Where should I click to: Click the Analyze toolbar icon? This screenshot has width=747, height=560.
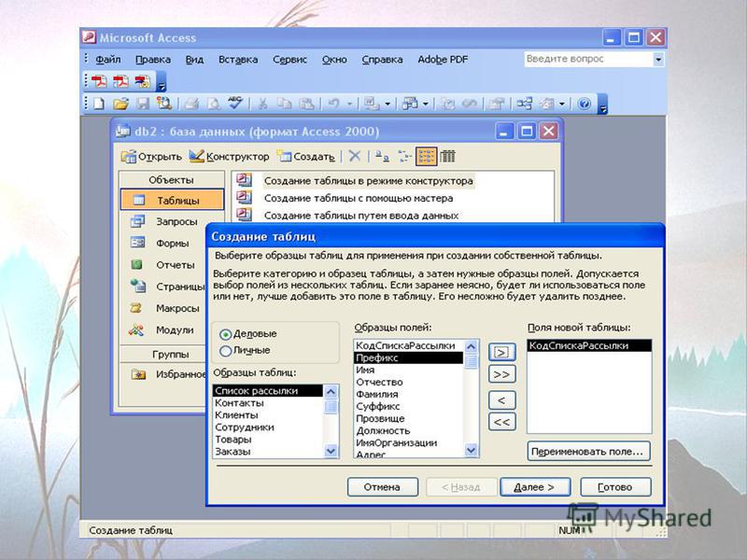410,104
